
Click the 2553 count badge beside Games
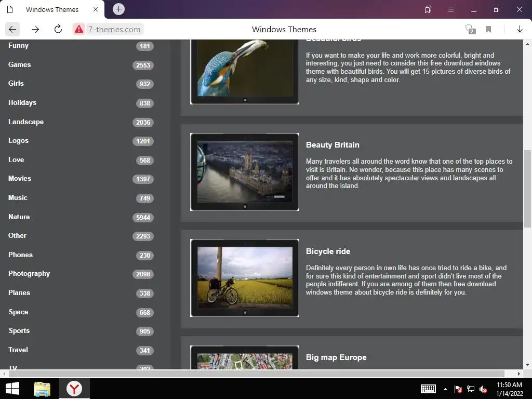click(x=143, y=65)
